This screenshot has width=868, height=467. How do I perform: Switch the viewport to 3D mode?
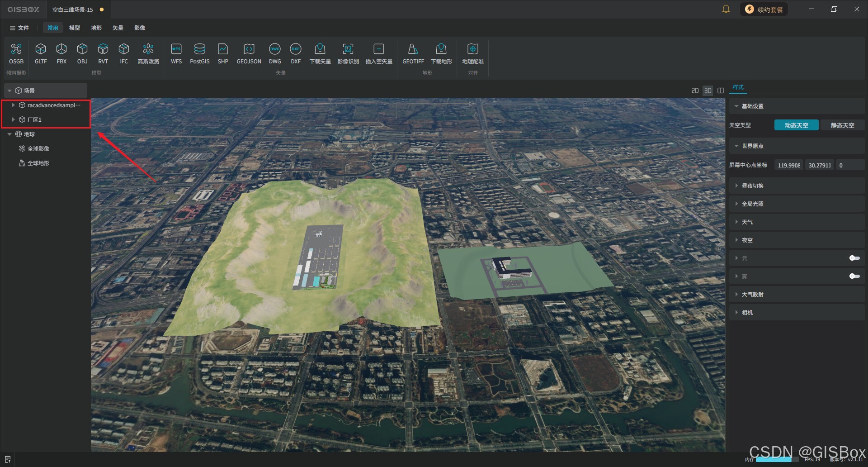click(708, 91)
